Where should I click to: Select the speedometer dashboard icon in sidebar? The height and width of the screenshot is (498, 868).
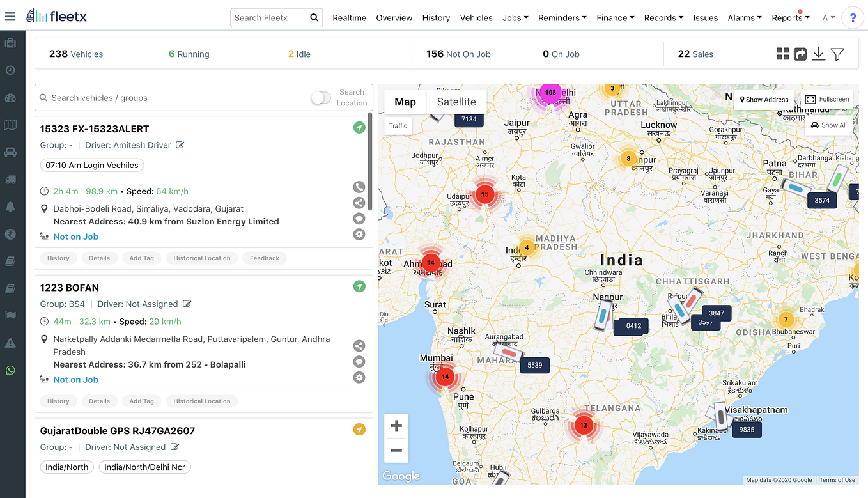(10, 97)
